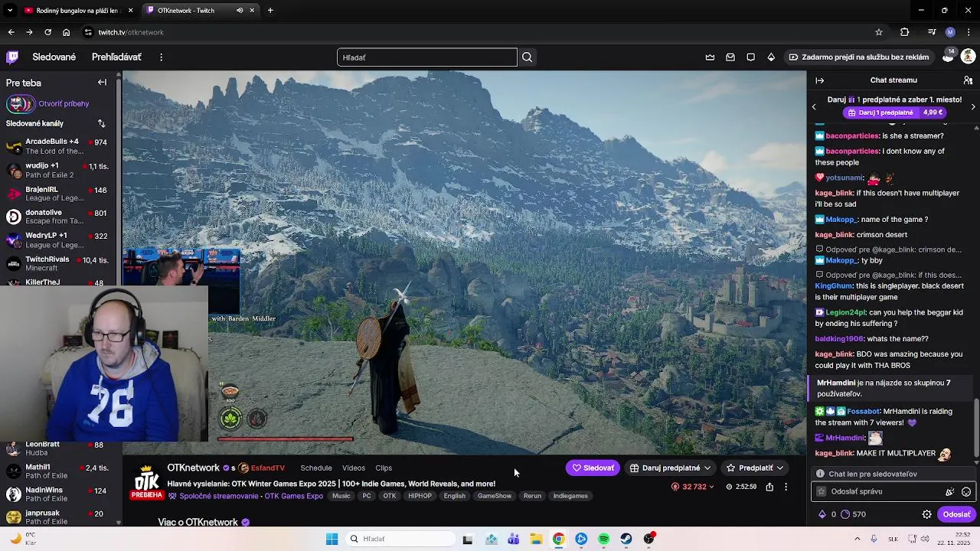Select the GameShow tag
The height and width of the screenshot is (551, 980).
pyautogui.click(x=495, y=496)
